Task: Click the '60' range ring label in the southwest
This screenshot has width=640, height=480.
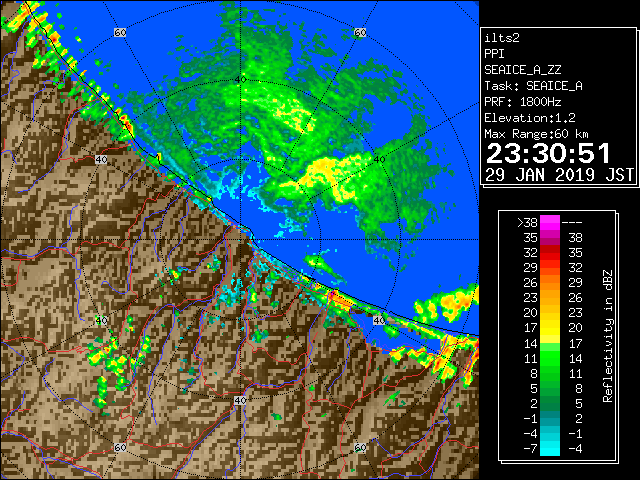Action: pyautogui.click(x=120, y=447)
